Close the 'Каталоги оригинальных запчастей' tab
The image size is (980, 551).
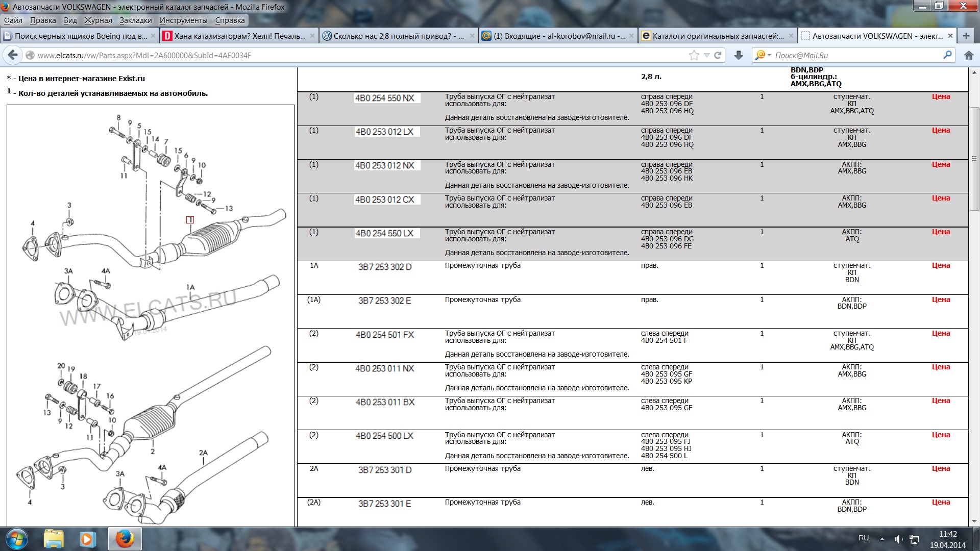[x=791, y=36]
